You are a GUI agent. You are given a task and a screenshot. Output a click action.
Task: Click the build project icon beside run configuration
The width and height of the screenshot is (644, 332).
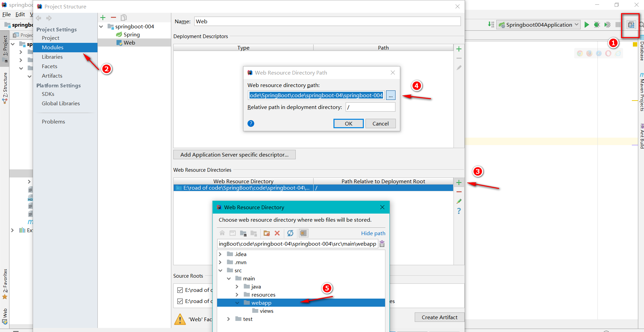point(491,25)
